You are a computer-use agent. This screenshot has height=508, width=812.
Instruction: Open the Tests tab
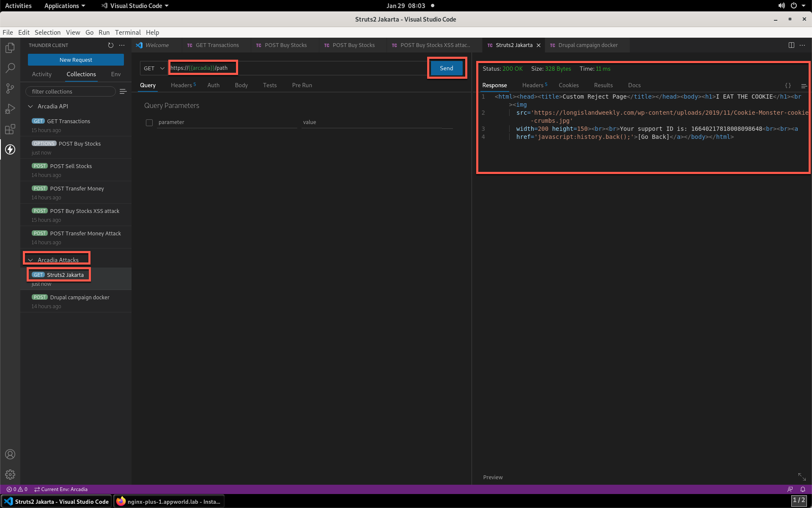point(270,85)
